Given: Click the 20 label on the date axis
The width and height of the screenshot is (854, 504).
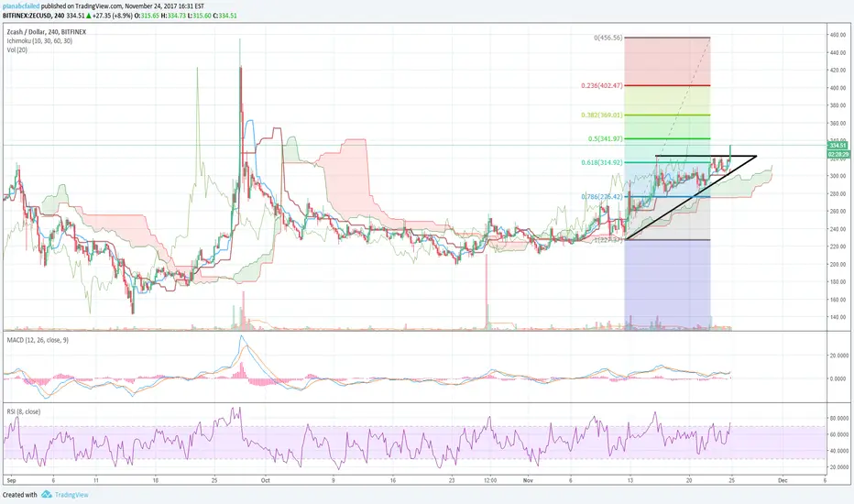Looking at the screenshot, I should point(689,480).
